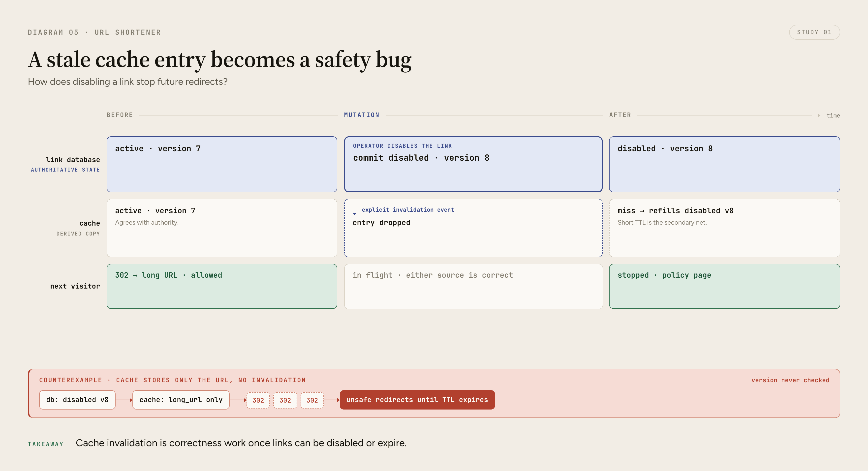Image resolution: width=868 pixels, height=471 pixels.
Task: Click '302 → long URL · allowed' card
Action: 222,286
